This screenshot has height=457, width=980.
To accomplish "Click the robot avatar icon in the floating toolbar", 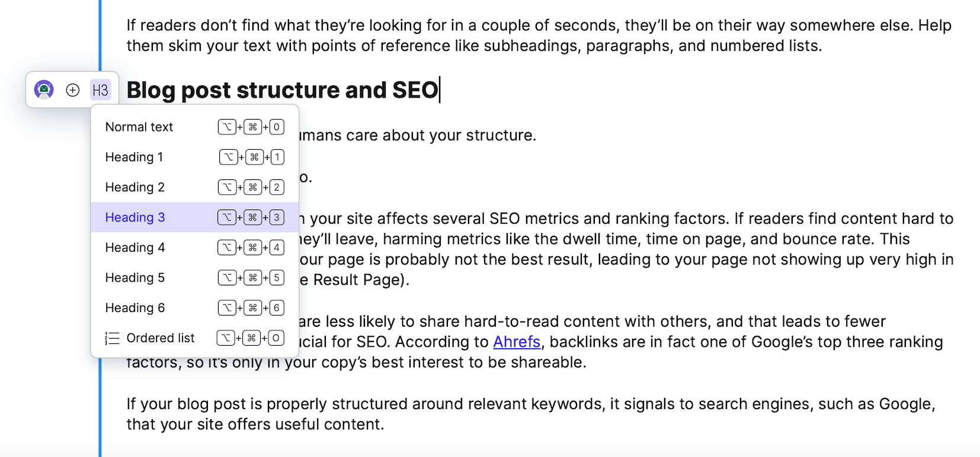I will tap(44, 90).
